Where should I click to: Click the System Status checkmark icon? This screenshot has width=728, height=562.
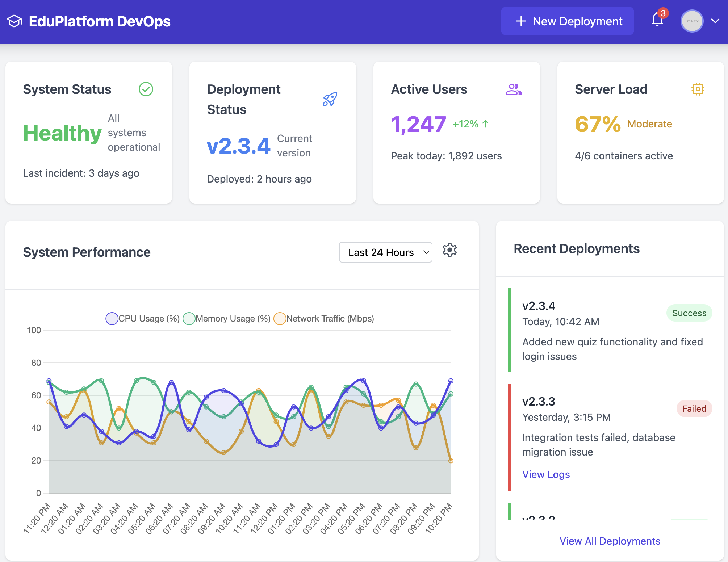(146, 89)
